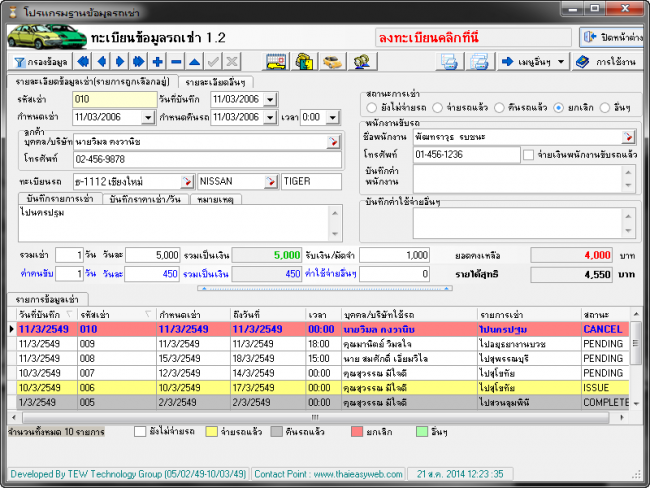
Task: Expand the เมนูอื่นๆ dropdown menu
Action: coord(534,62)
